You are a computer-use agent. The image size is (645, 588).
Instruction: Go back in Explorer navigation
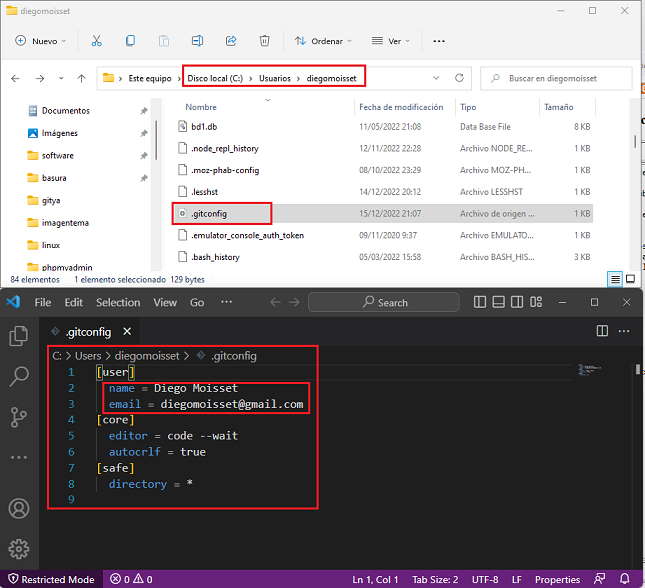[x=16, y=78]
